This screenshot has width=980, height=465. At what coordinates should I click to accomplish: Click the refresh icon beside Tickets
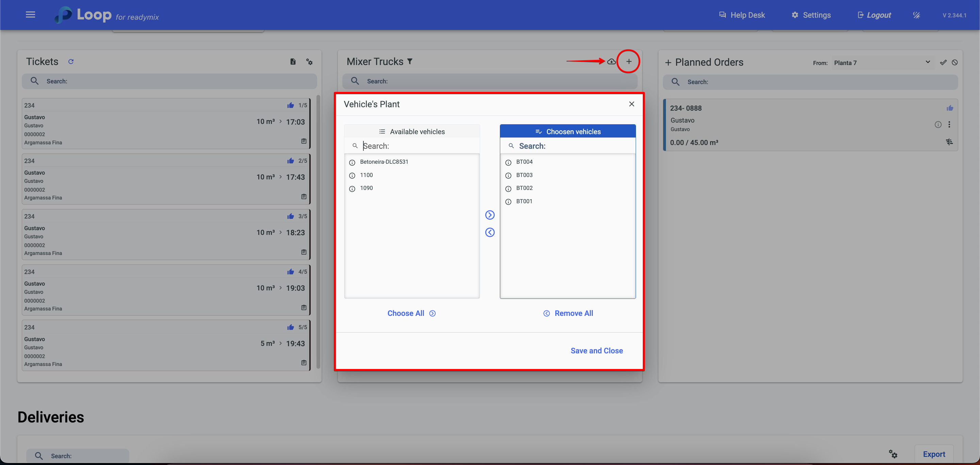[x=71, y=62]
